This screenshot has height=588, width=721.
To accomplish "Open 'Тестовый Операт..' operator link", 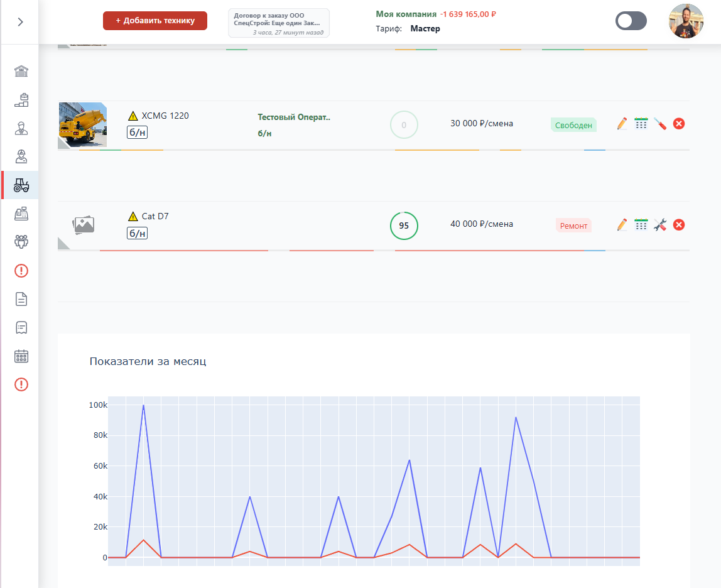I will point(294,117).
